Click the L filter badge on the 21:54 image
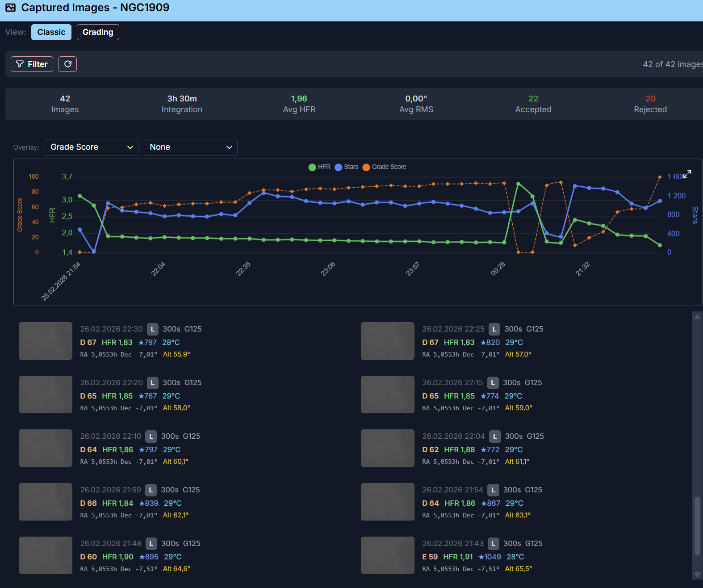The image size is (703, 588). click(x=493, y=490)
